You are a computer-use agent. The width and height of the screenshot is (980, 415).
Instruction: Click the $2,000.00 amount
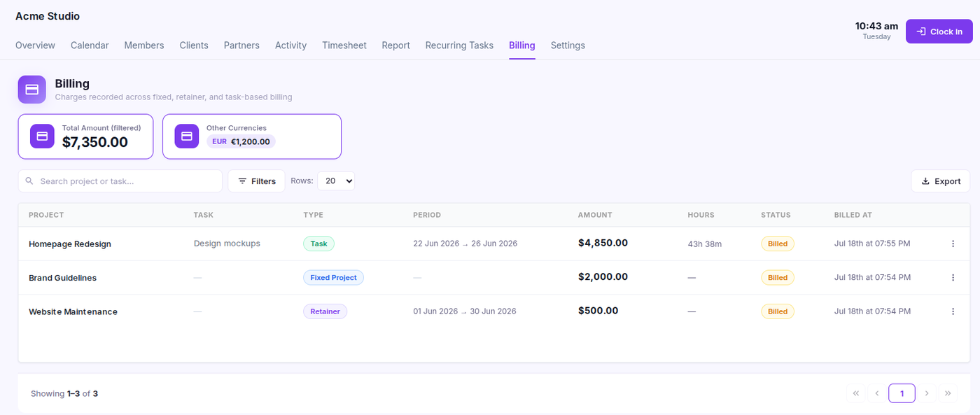[603, 276]
